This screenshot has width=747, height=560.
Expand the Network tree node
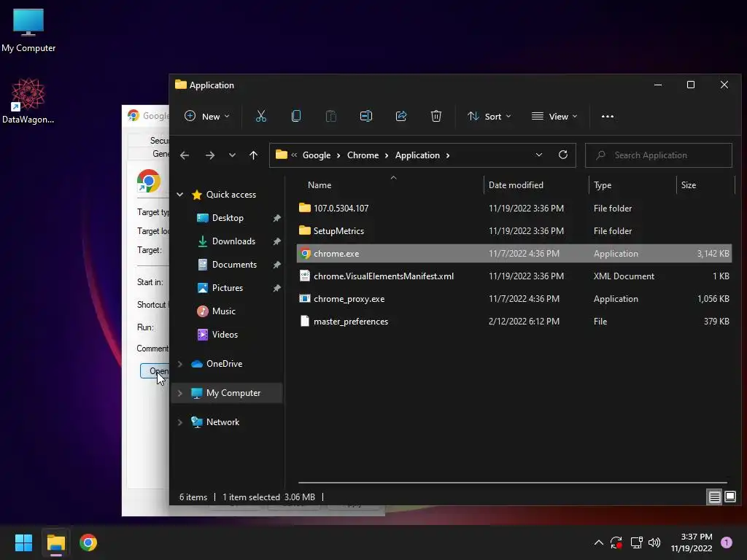180,422
